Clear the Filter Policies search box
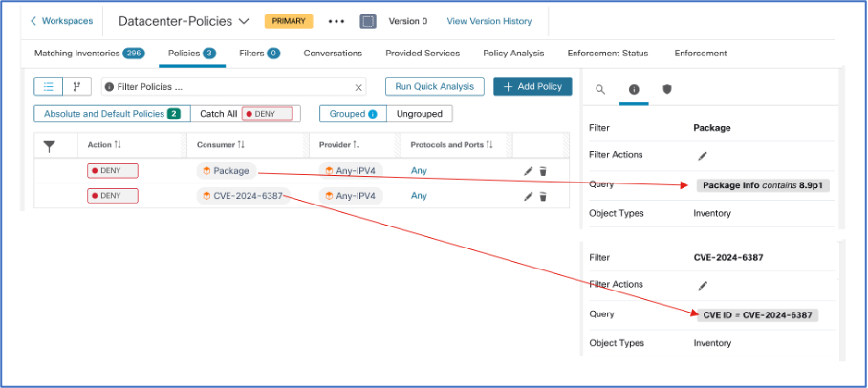Screen dimensions: 868x388 [x=359, y=87]
